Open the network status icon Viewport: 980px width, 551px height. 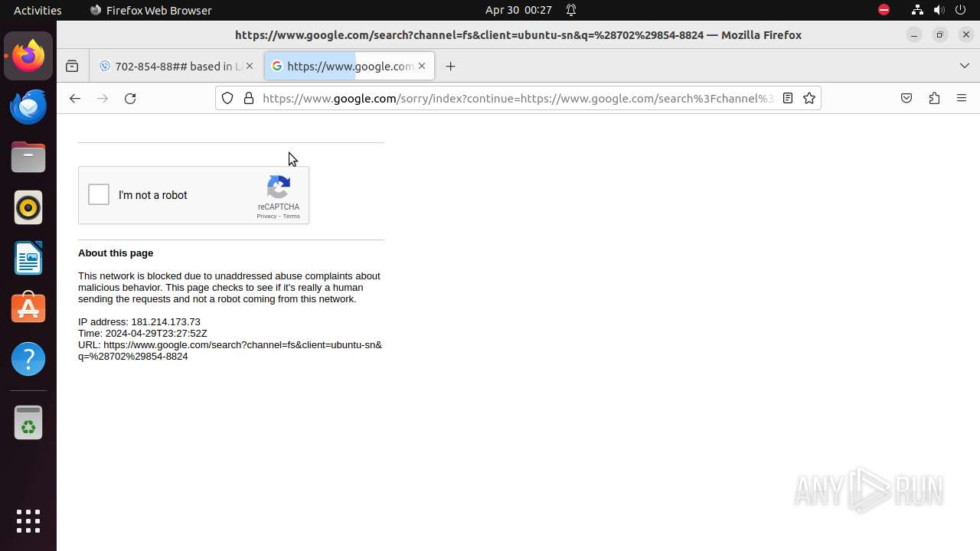917,10
